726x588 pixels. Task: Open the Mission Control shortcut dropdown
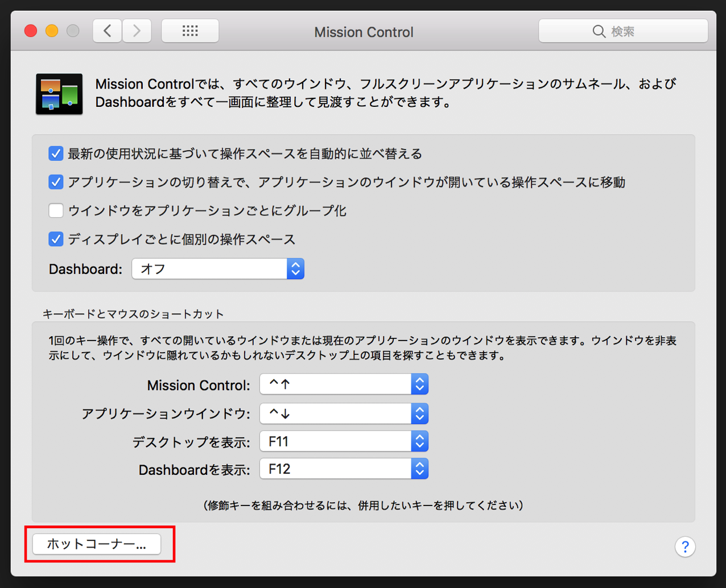point(344,384)
